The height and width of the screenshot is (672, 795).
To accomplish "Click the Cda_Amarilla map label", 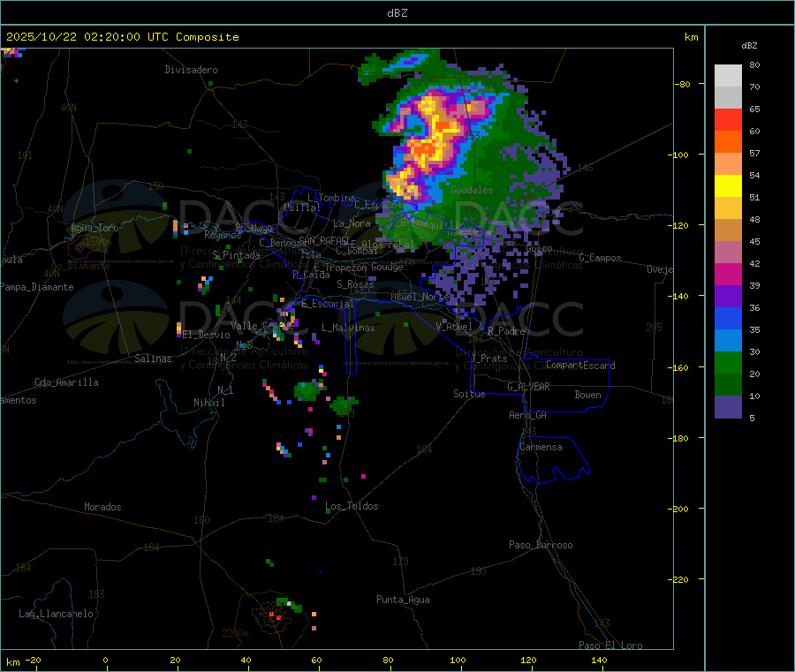I will (x=67, y=382).
